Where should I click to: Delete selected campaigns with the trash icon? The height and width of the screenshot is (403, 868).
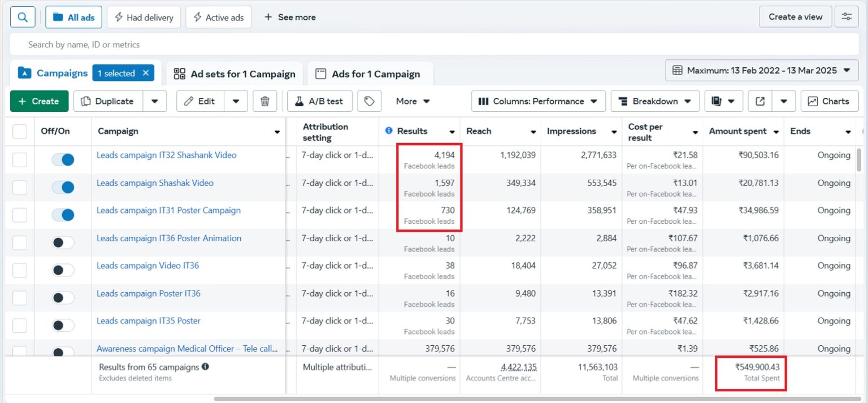[265, 101]
